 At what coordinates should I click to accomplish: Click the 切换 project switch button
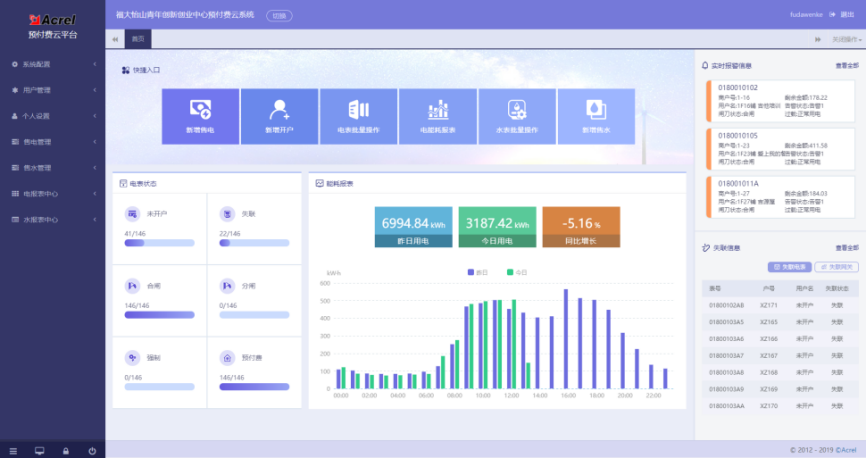[279, 15]
